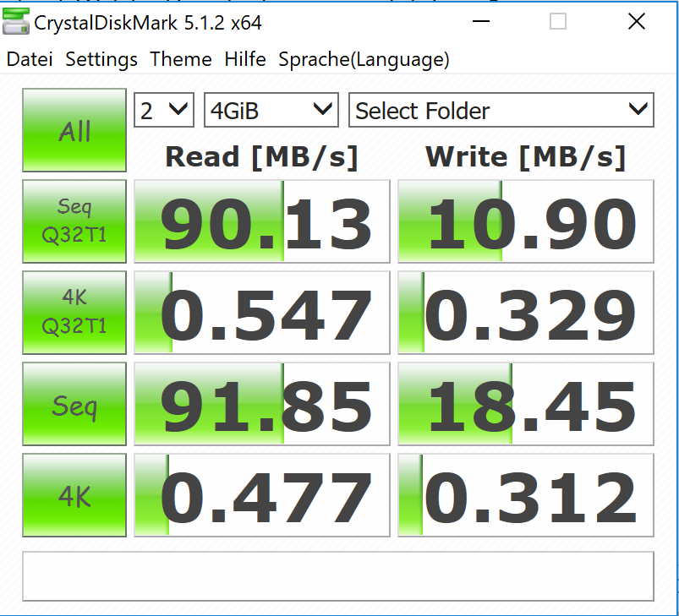Click the 4K write value 0.312
Screen dimensions: 679x616
click(x=526, y=495)
